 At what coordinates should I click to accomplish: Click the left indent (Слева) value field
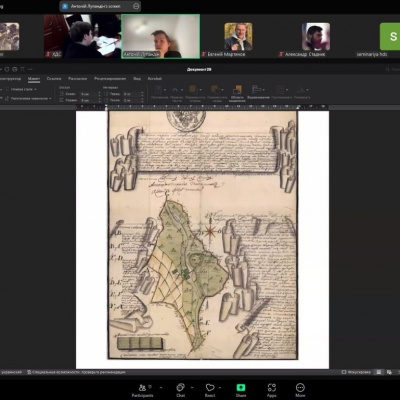pos(89,94)
